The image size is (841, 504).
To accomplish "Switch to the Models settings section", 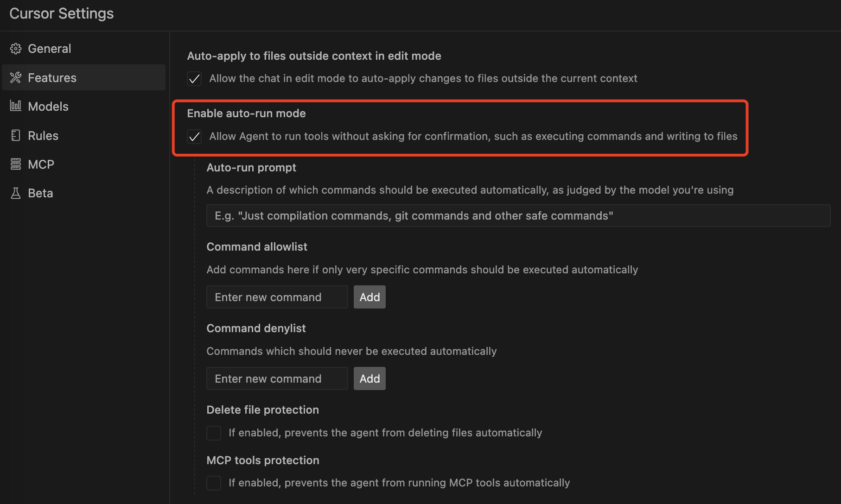I will tap(48, 107).
